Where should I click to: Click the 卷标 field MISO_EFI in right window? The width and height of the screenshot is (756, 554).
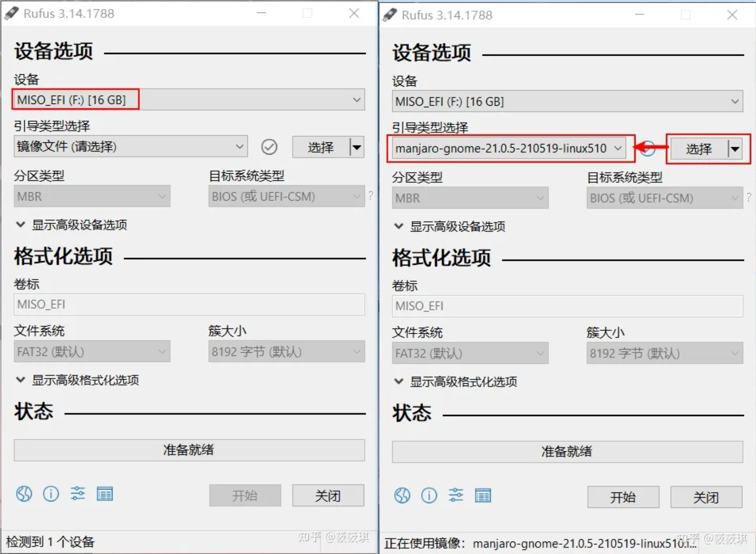[568, 306]
